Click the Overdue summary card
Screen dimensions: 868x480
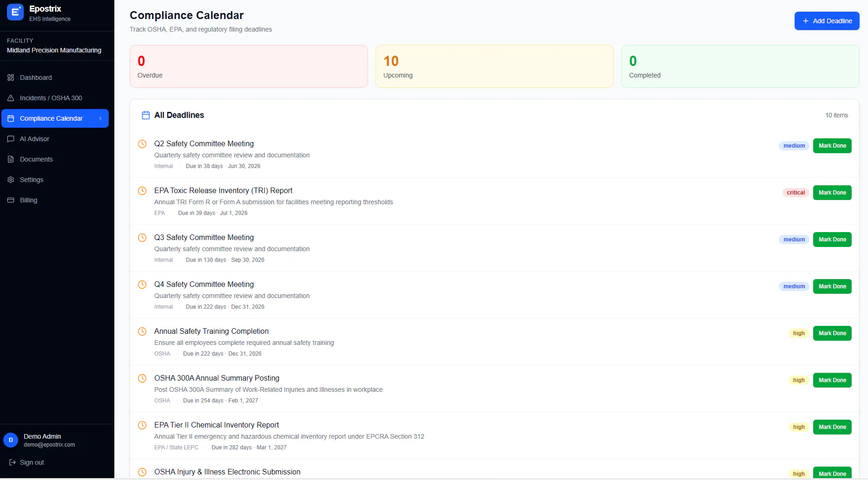pyautogui.click(x=249, y=66)
